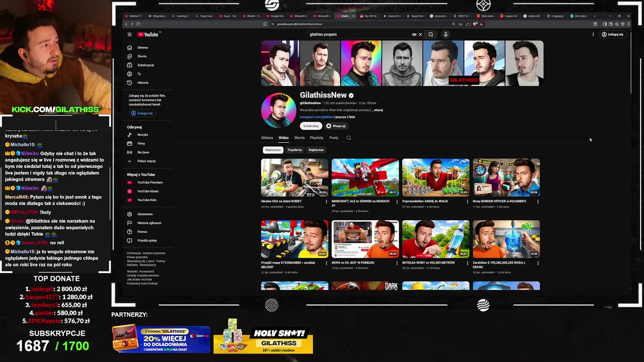This screenshot has height=362, width=644.
Task: Open Zarobiłem $ 195,285,305,238 WODĄ z KRANU thumbnail
Action: point(506,239)
